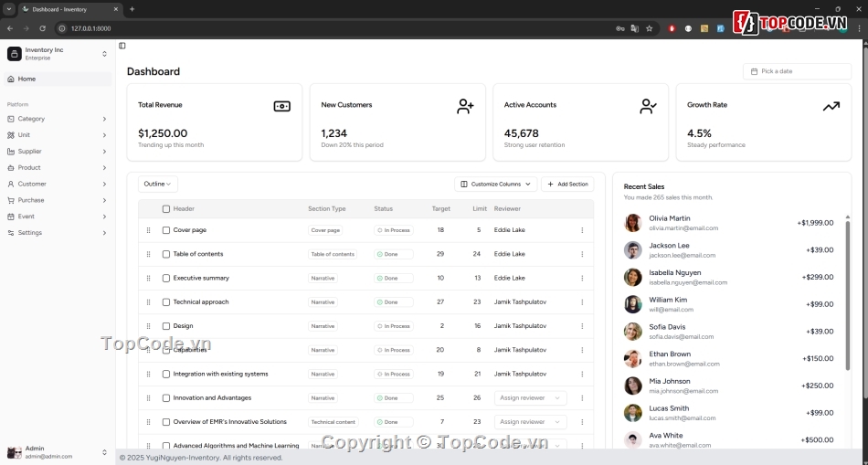Click the Settings sidebar link
The width and height of the screenshot is (868, 465).
(x=58, y=233)
